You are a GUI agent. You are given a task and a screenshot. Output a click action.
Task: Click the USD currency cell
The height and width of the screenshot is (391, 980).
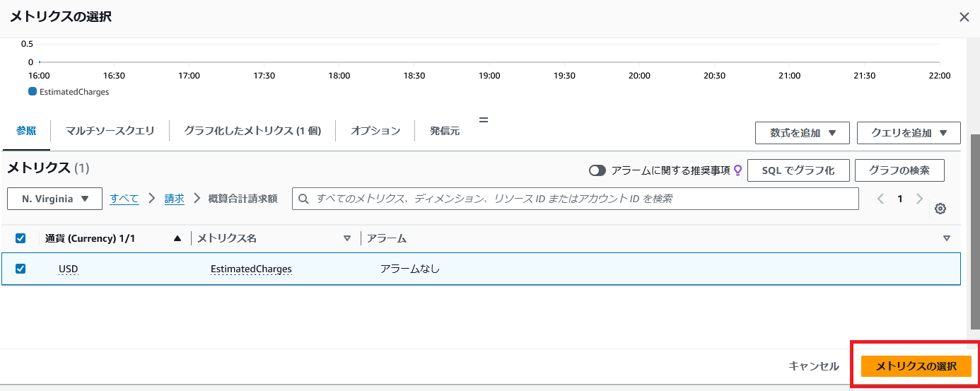pos(69,269)
